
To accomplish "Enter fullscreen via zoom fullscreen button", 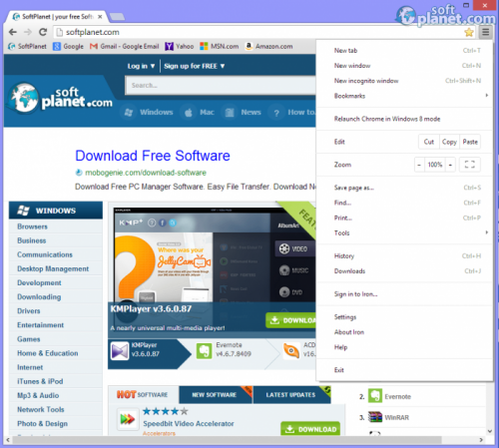I will [x=469, y=165].
